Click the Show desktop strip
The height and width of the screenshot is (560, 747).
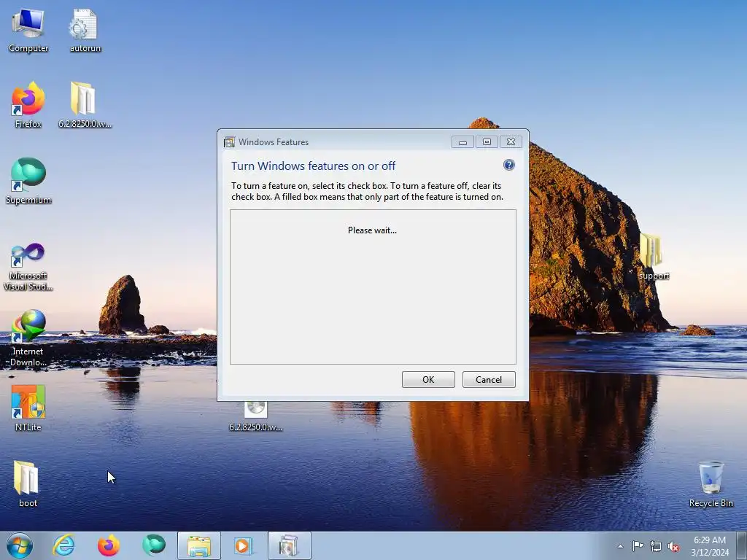click(x=742, y=545)
